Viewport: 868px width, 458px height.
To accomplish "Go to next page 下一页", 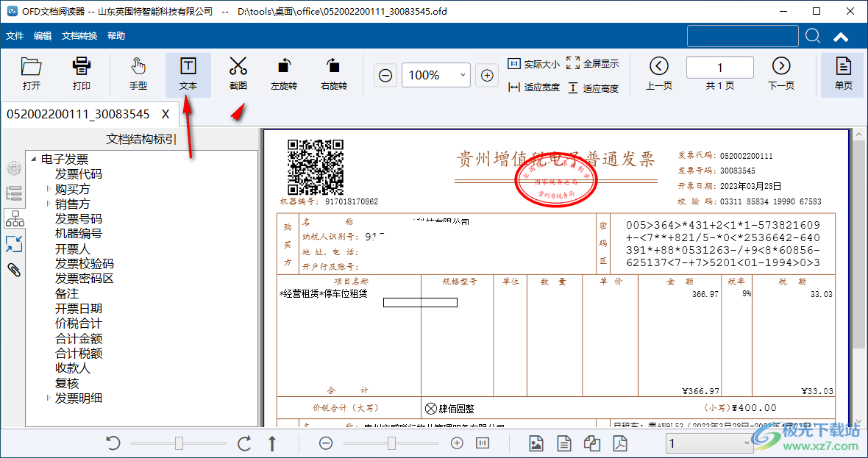I will (x=781, y=75).
